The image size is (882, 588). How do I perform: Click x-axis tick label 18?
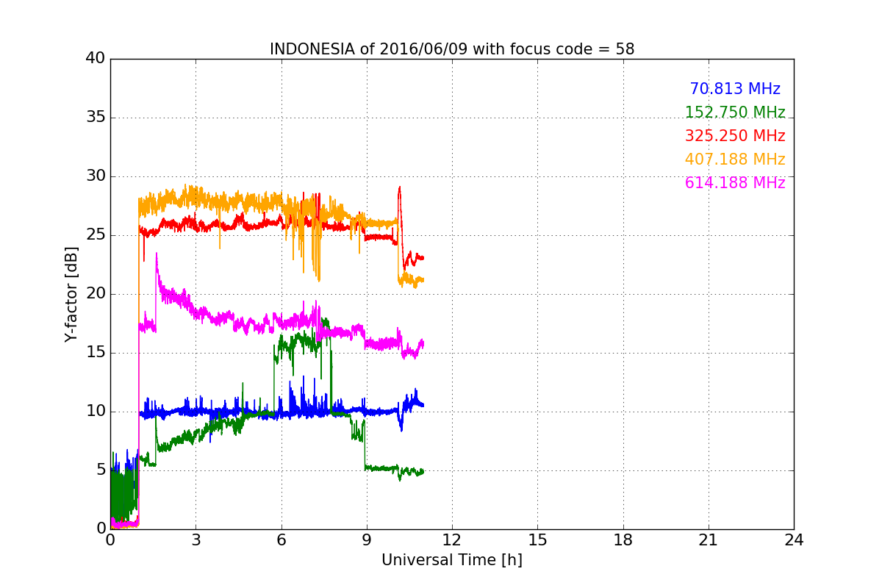(623, 540)
